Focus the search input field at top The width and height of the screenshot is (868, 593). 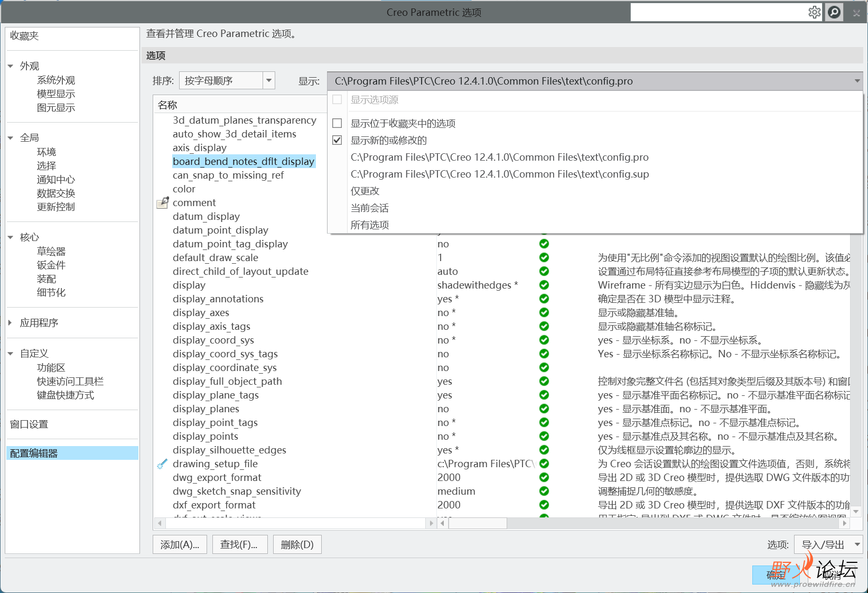[x=718, y=12]
